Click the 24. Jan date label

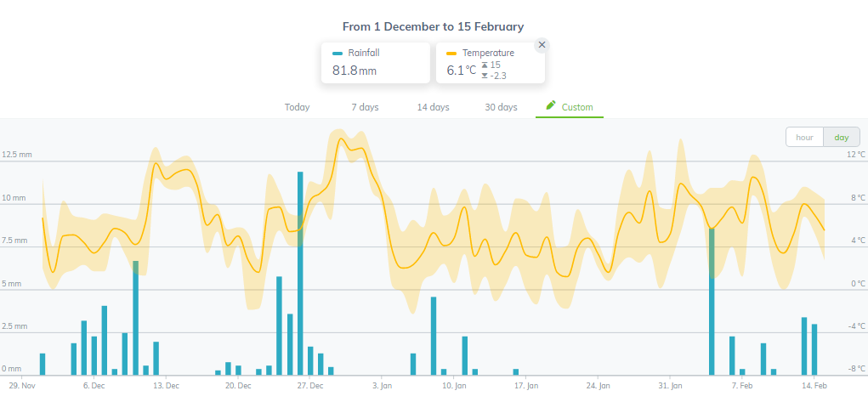click(x=598, y=385)
